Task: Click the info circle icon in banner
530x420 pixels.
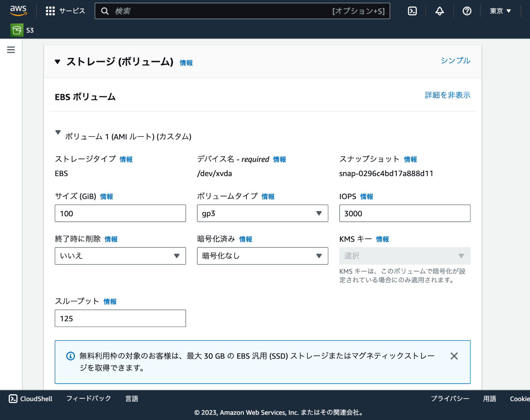Action: [x=70, y=356]
